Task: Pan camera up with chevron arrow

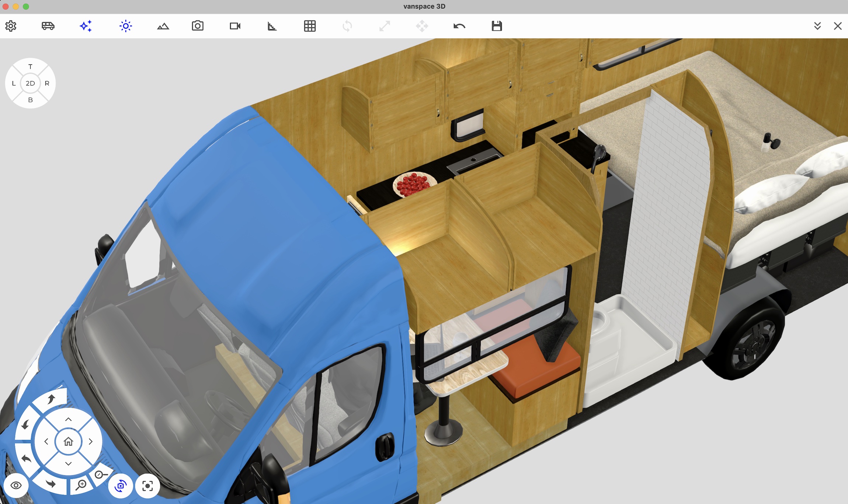Action: (x=68, y=419)
